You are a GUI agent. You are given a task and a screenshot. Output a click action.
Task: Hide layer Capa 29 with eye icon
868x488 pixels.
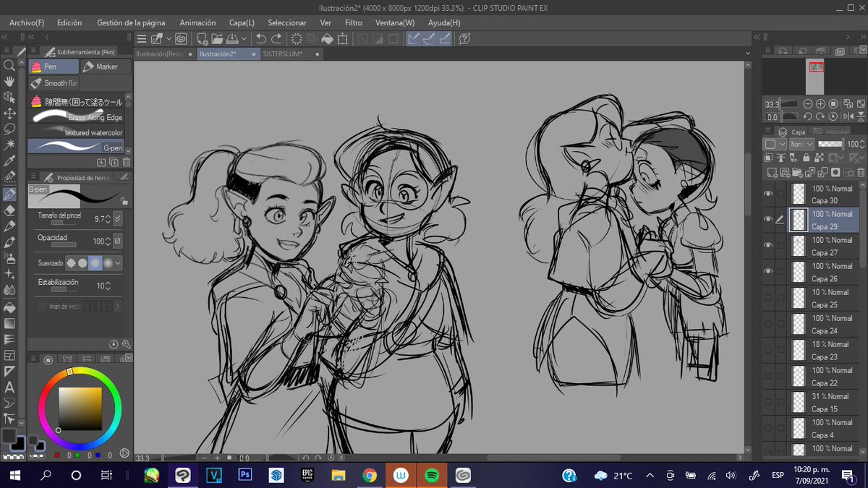point(768,220)
